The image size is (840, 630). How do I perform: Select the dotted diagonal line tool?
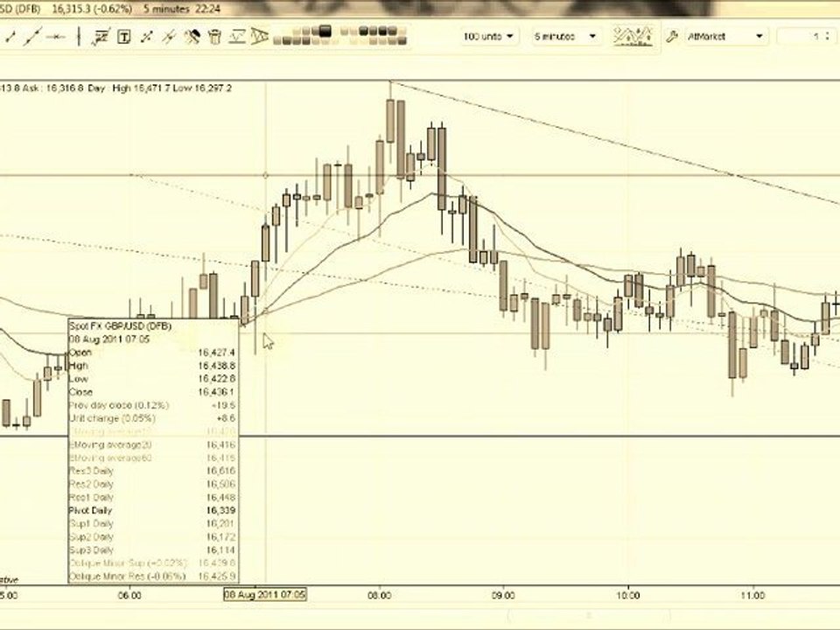tap(146, 37)
